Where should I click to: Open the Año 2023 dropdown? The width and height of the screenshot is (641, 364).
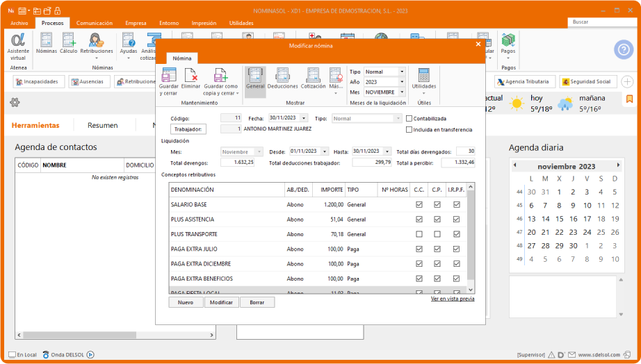(x=402, y=82)
